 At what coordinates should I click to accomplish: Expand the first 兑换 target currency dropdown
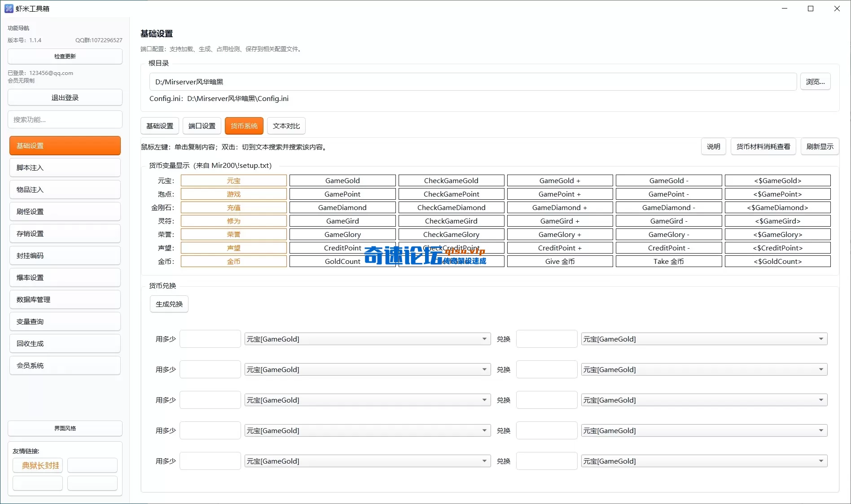tap(703, 339)
